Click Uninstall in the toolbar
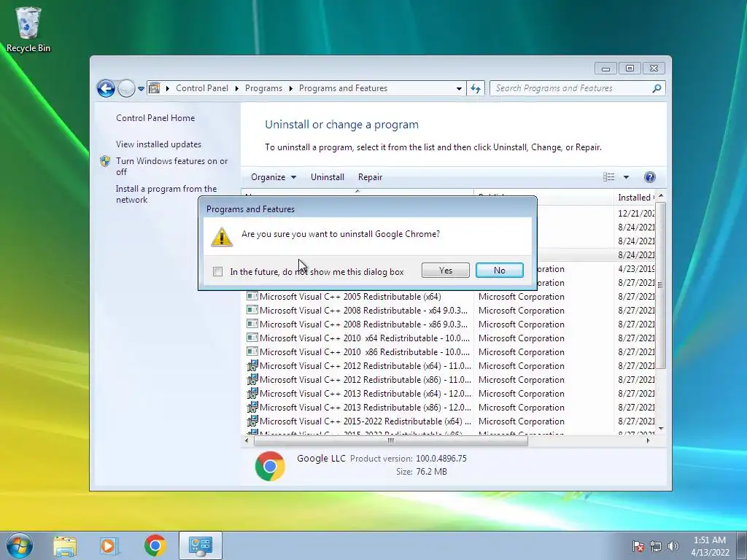Viewport: 747px width, 560px height. tap(328, 177)
